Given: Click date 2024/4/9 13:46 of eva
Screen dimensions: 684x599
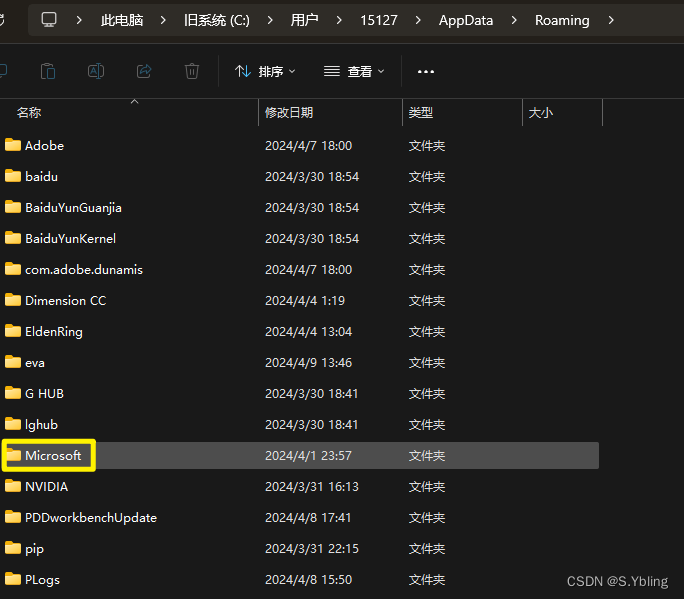Looking at the screenshot, I should (x=308, y=362).
